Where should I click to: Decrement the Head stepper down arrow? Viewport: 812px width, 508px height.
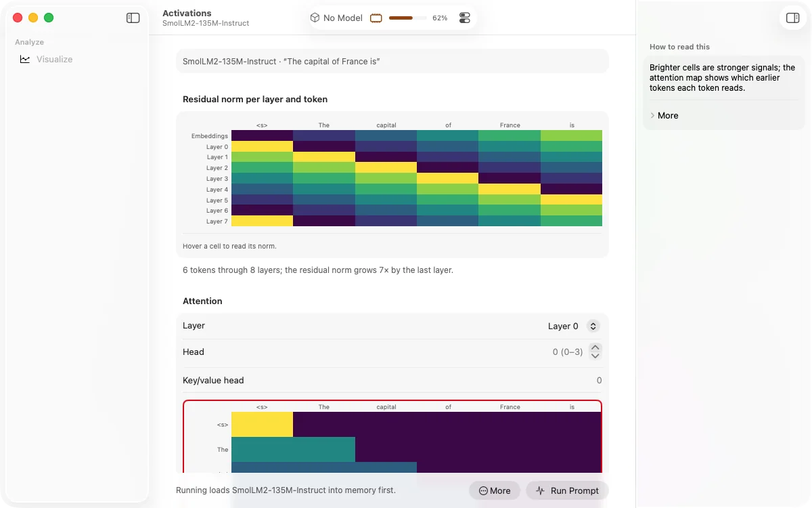595,356
